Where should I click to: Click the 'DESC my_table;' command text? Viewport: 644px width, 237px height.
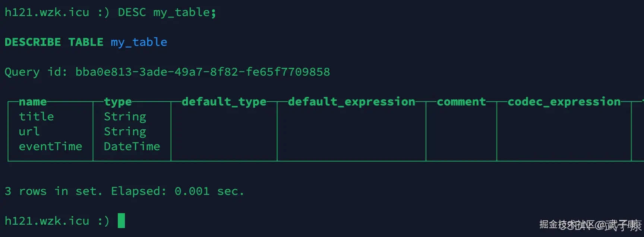(167, 12)
